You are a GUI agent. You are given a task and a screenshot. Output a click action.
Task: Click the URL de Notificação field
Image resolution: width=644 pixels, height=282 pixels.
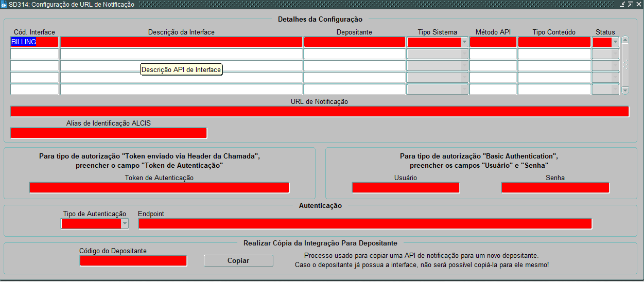pyautogui.click(x=319, y=112)
